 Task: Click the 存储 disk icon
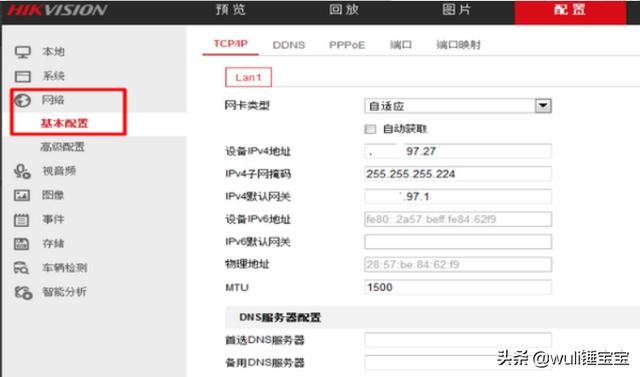[22, 244]
